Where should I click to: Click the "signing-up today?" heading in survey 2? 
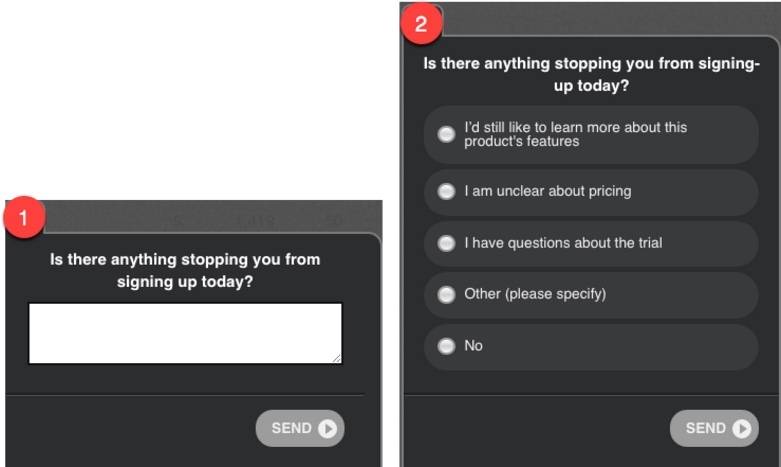pyautogui.click(x=591, y=74)
